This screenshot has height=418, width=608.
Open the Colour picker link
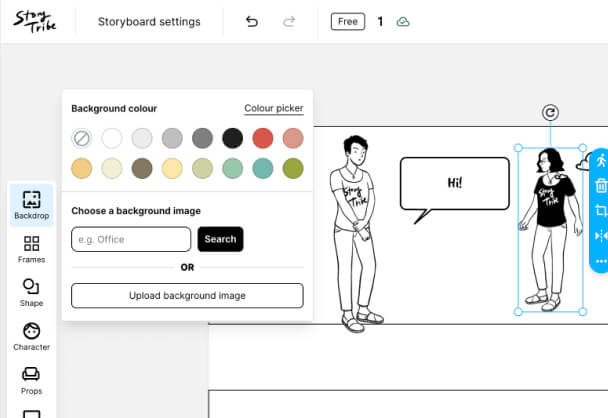(x=274, y=108)
